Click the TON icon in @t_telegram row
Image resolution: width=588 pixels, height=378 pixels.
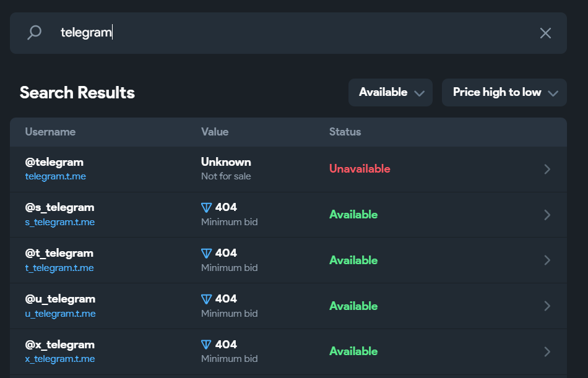point(207,254)
